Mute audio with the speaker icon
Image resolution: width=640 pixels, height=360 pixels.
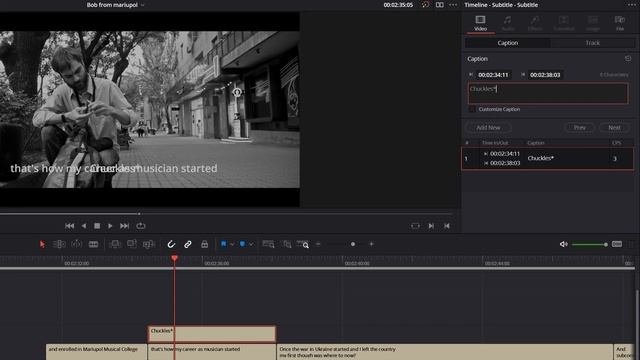564,244
